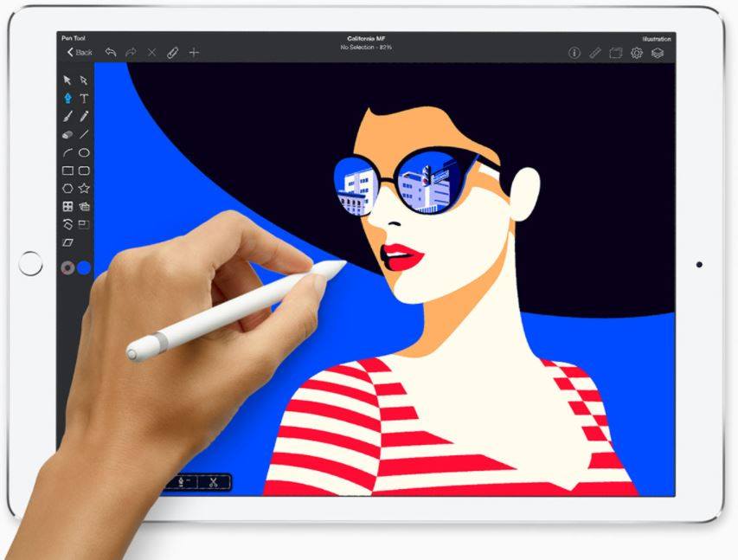Pick the Paintbrush tool
The width and height of the screenshot is (738, 560).
click(67, 117)
